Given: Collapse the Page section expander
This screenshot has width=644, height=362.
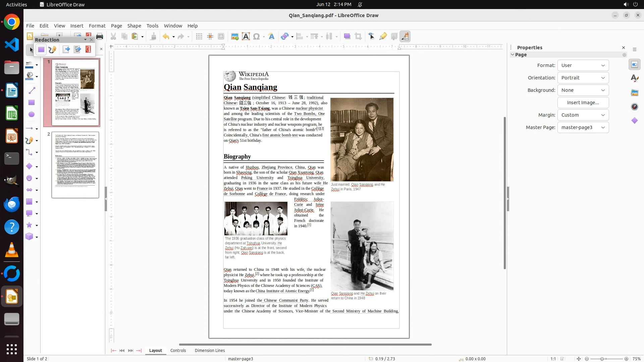Looking at the screenshot, I should tap(513, 55).
